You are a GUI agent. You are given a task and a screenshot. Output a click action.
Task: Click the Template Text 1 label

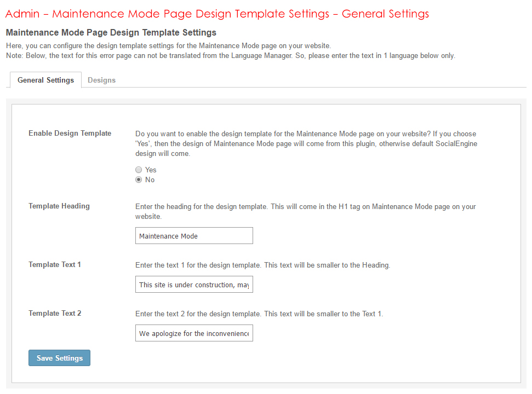click(x=54, y=264)
